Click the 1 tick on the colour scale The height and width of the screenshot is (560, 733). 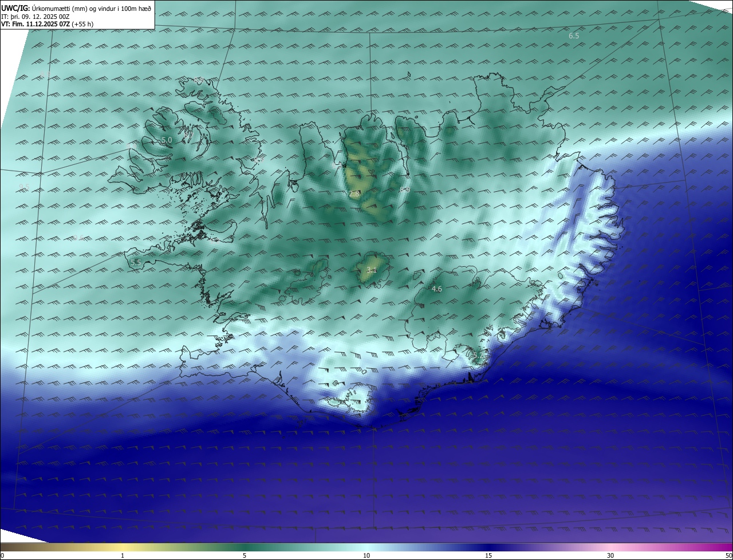pyautogui.click(x=123, y=555)
